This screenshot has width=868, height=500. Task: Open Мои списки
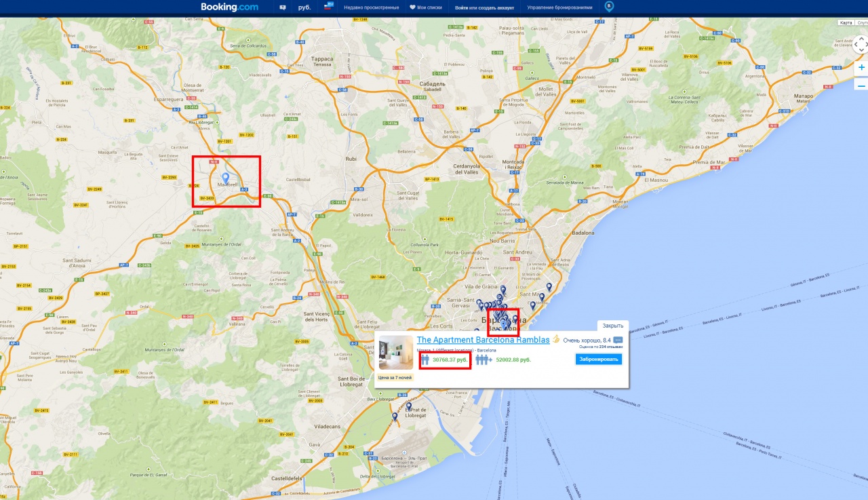click(x=429, y=7)
